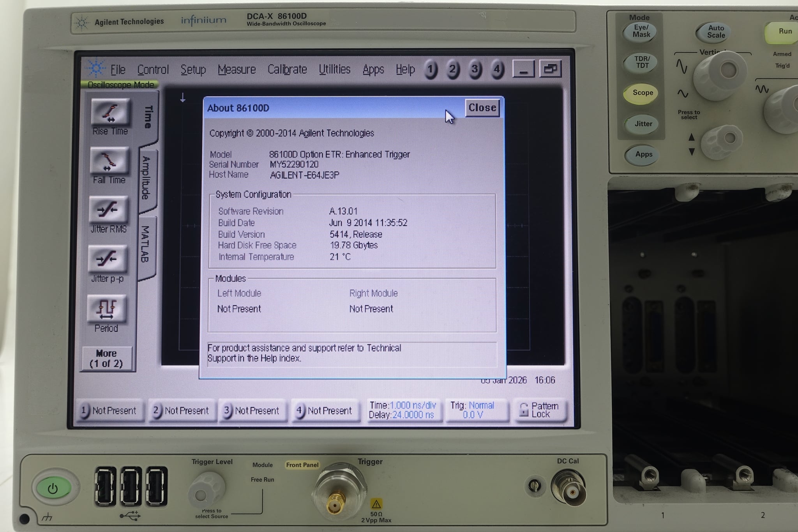Select channel 1 icon in the menu bar
Viewport: 798px width, 532px height.
tap(431, 69)
